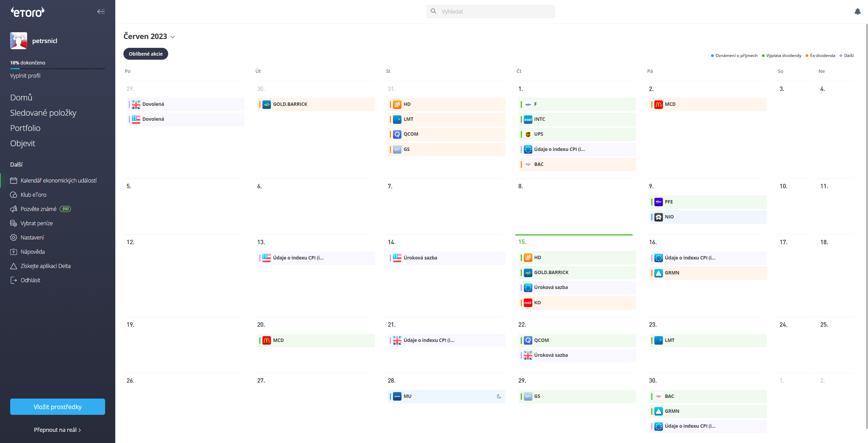Click the Micron logo on June 28
This screenshot has width=868, height=443.
tap(397, 397)
